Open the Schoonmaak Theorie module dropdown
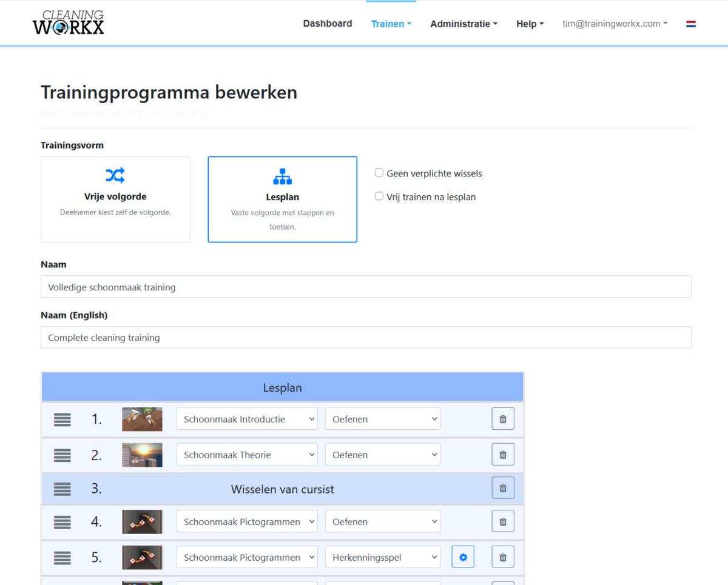 pyautogui.click(x=247, y=455)
